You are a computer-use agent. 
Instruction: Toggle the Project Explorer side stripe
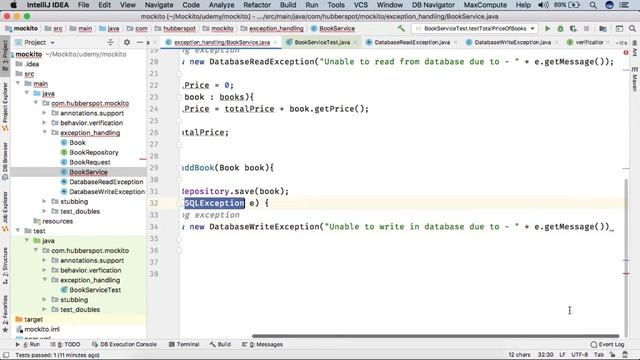5,106
